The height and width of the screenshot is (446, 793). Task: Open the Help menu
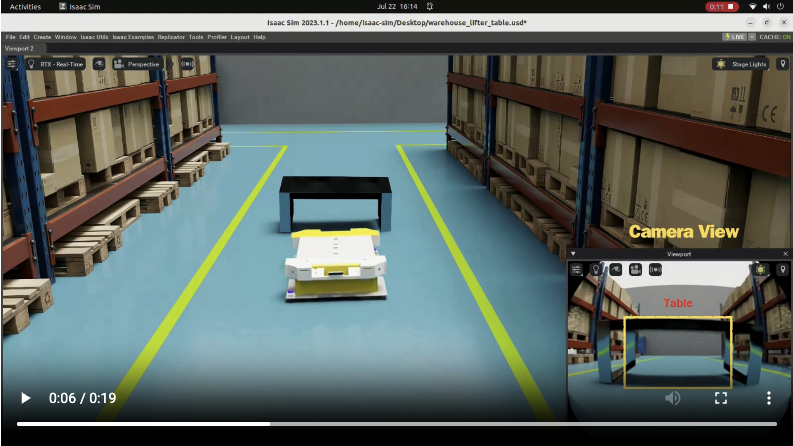(x=259, y=37)
